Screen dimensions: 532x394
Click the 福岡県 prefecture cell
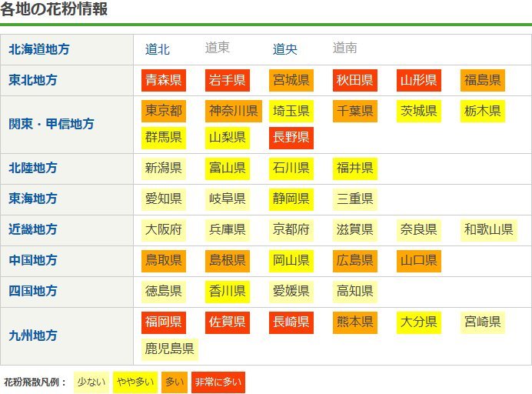pos(164,322)
